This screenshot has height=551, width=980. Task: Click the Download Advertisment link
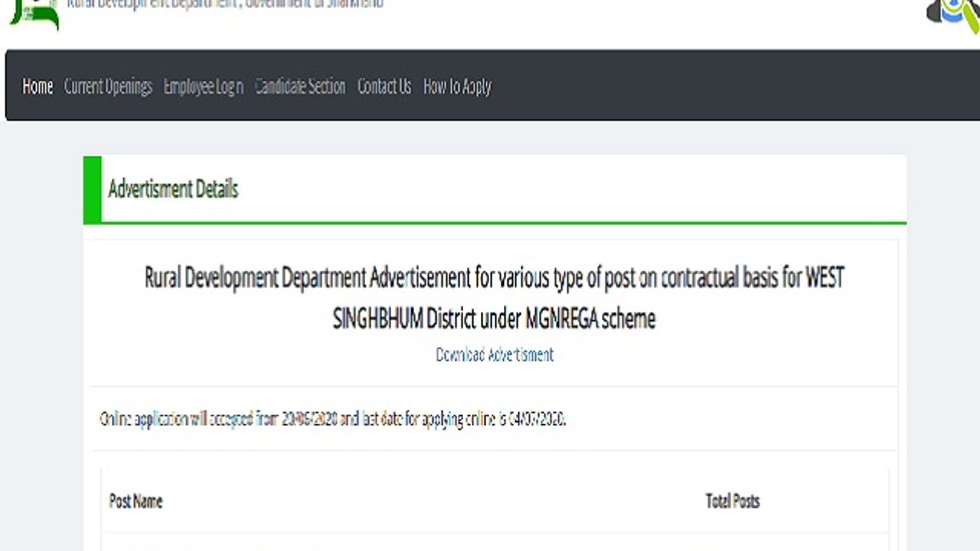(x=495, y=354)
